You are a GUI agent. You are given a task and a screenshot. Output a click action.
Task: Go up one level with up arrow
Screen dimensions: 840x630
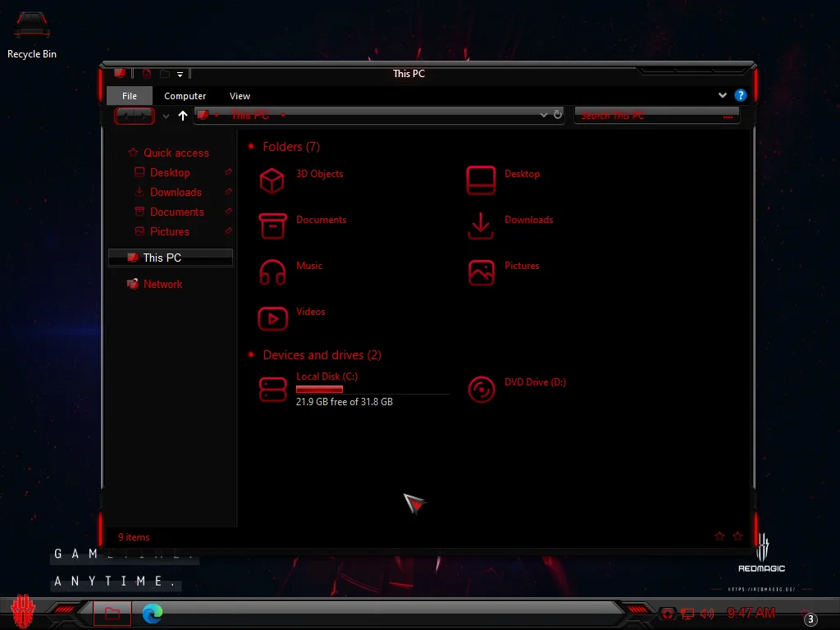coord(183,115)
